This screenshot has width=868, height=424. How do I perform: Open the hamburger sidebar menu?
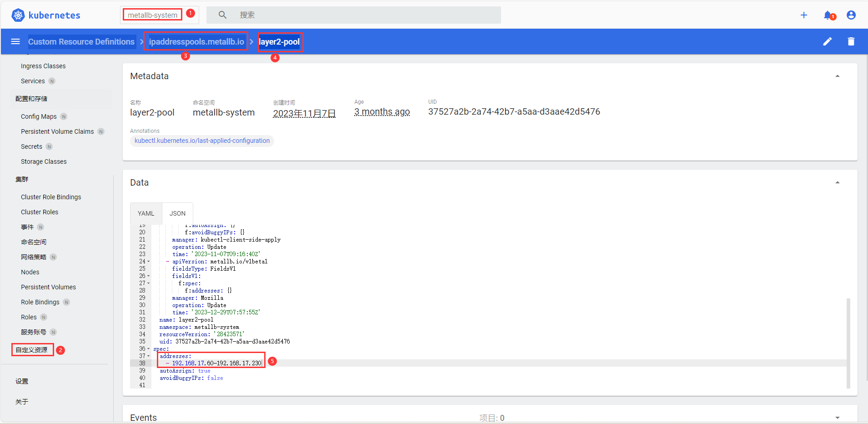tap(15, 41)
